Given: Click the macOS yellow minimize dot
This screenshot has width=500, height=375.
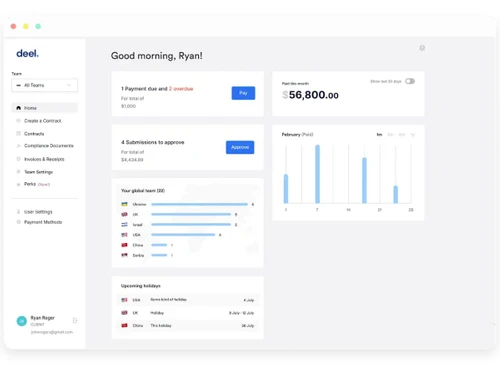Looking at the screenshot, I should 26,26.
